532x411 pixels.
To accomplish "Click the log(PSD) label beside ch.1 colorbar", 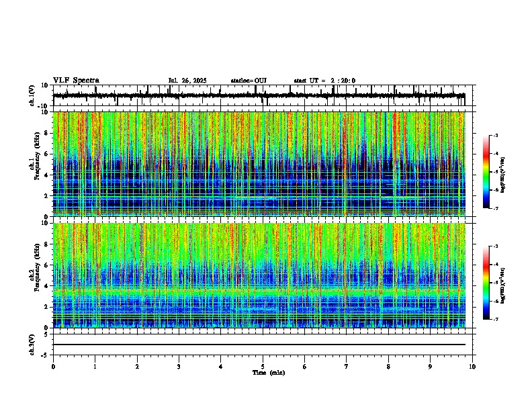I will 503,175.
